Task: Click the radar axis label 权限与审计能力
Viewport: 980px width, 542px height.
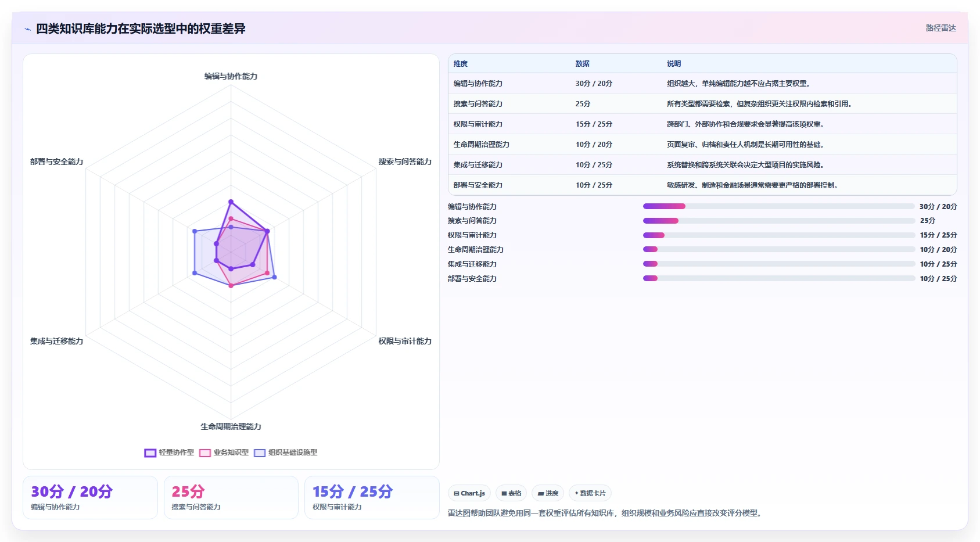Action: [405, 341]
